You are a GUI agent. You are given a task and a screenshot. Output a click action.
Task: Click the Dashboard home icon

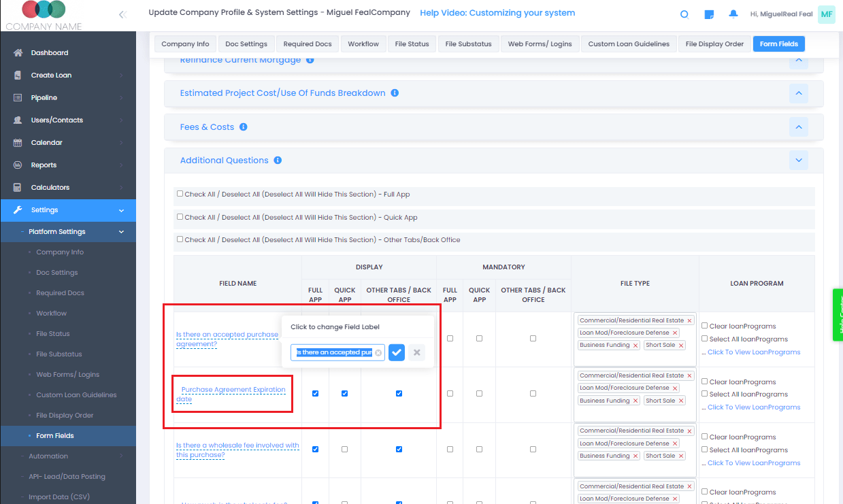coord(18,53)
